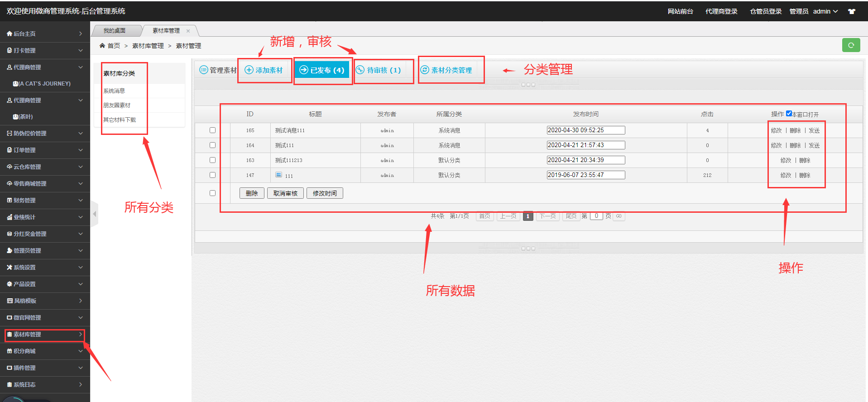The image size is (868, 402).
Task: Select 系统消息 category in left list
Action: point(114,91)
